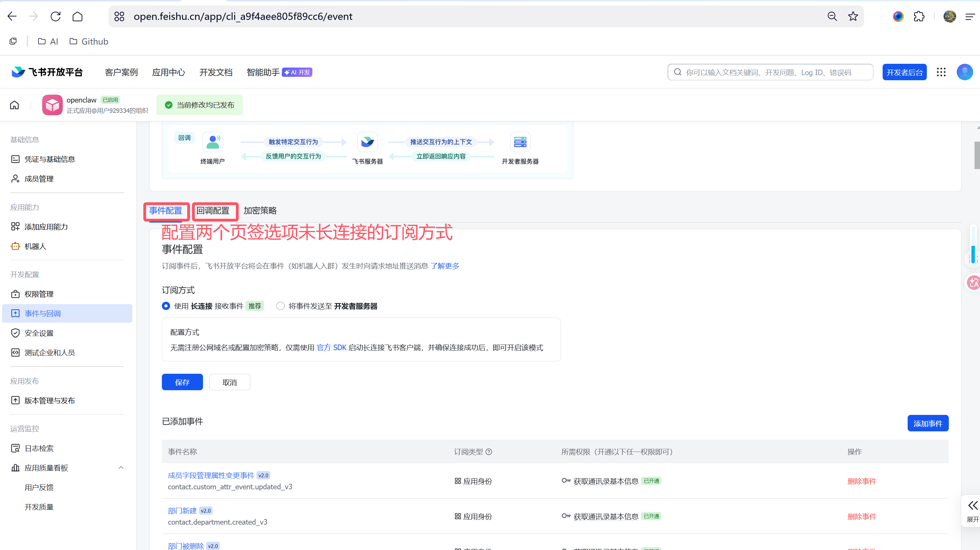
Task: Click the user avatar in top right
Action: pyautogui.click(x=965, y=72)
